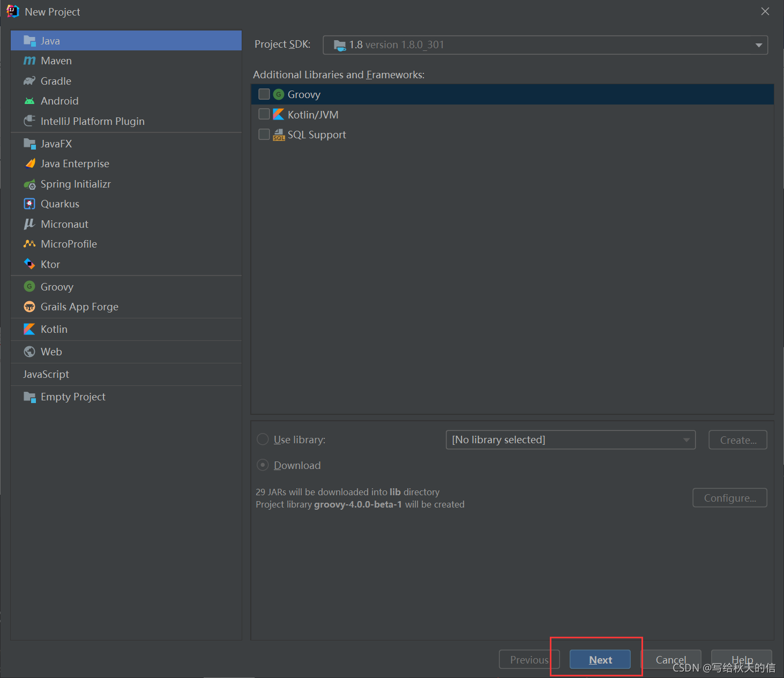
Task: Click the SQL Support label
Action: (317, 135)
